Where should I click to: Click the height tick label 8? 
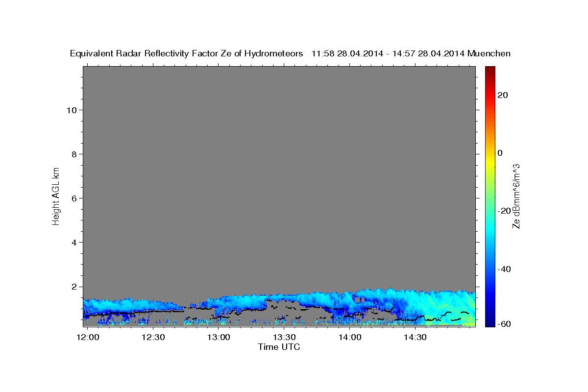(x=75, y=154)
